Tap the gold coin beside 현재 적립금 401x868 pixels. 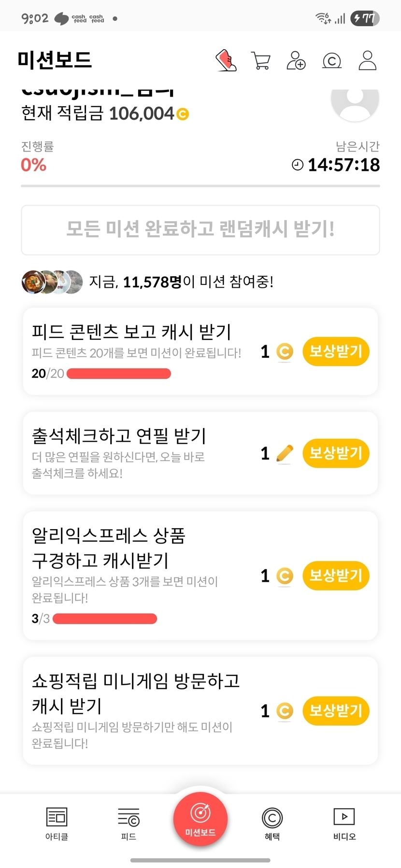pos(183,114)
